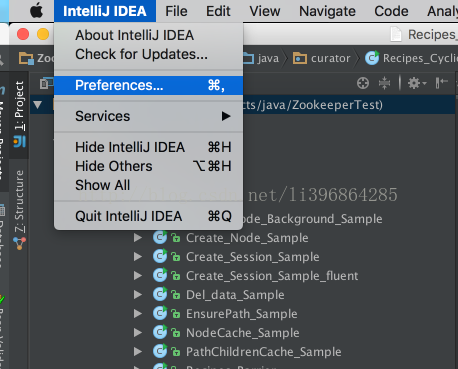This screenshot has width=458, height=369.
Task: Expand the PathChildrenCache_Sample class
Action: pyautogui.click(x=138, y=352)
